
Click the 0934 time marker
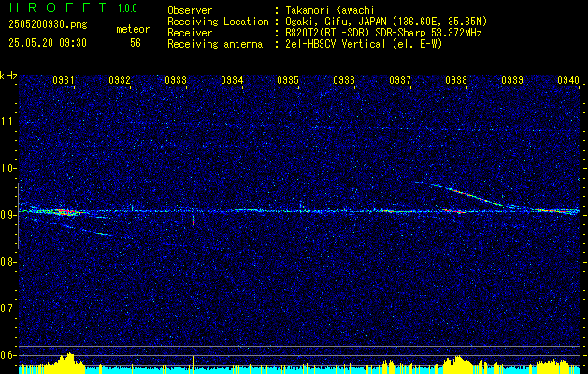coord(232,79)
